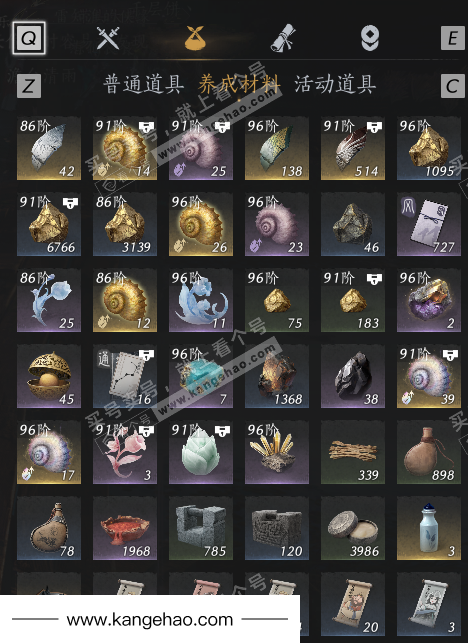Click the Z key previous-tab button
Screen dimensions: 468x643
tap(29, 86)
